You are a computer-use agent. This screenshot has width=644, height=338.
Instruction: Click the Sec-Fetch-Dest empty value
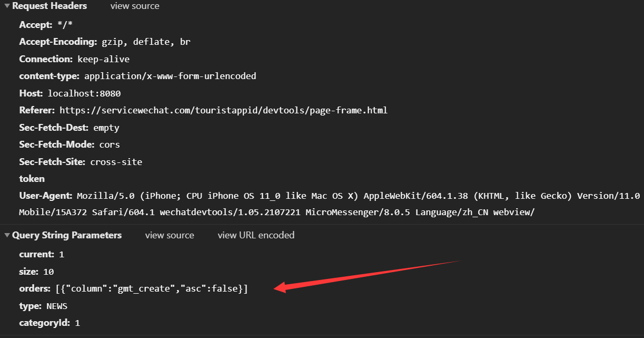106,128
